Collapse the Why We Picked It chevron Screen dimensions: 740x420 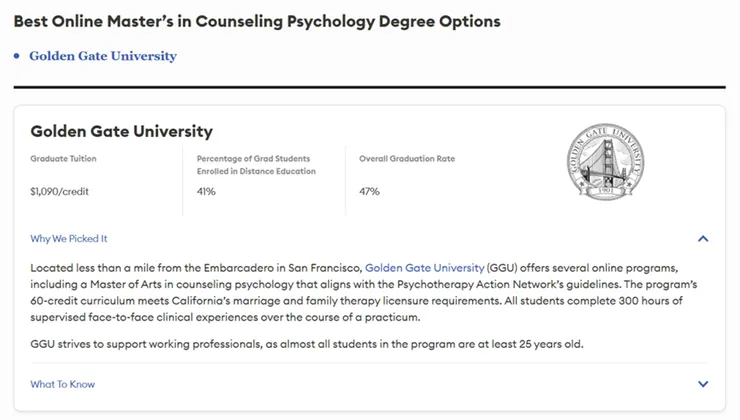703,239
